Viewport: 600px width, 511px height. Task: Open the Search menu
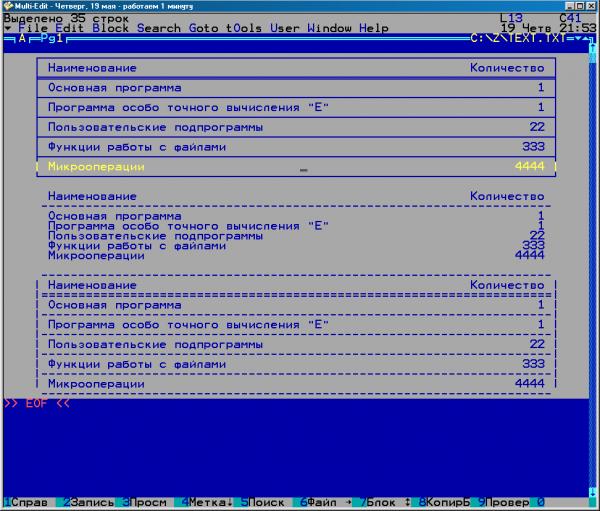(159, 28)
